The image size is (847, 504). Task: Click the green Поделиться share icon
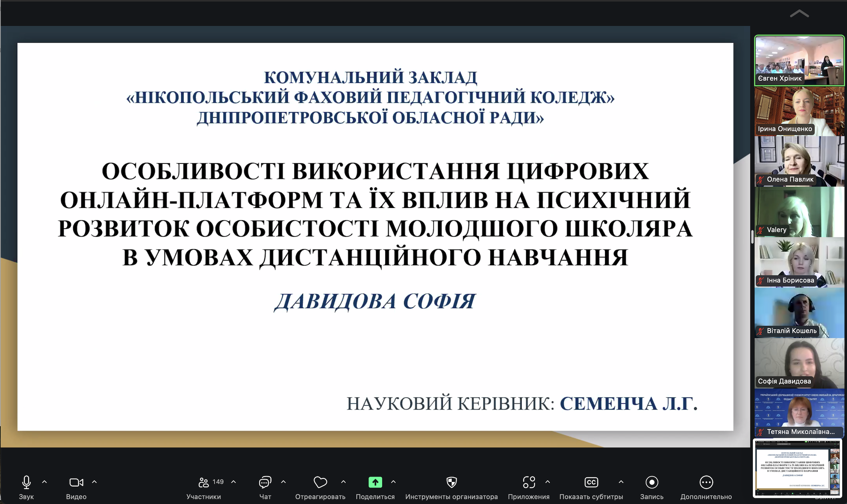(375, 482)
